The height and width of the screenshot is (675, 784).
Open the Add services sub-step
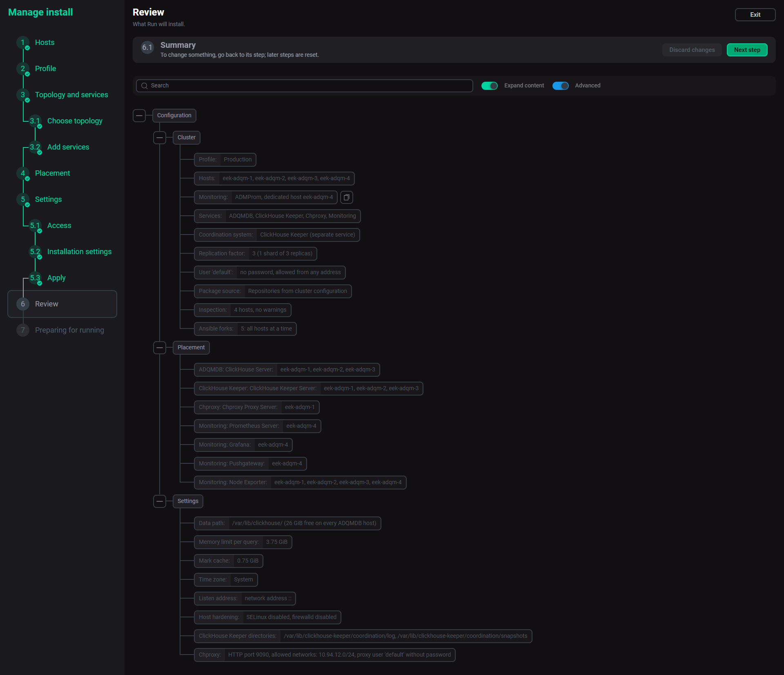click(68, 147)
